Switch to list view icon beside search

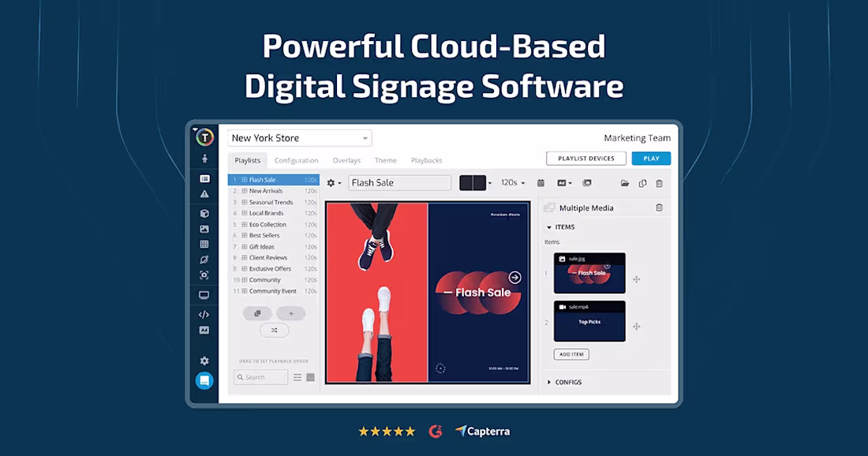coord(297,377)
